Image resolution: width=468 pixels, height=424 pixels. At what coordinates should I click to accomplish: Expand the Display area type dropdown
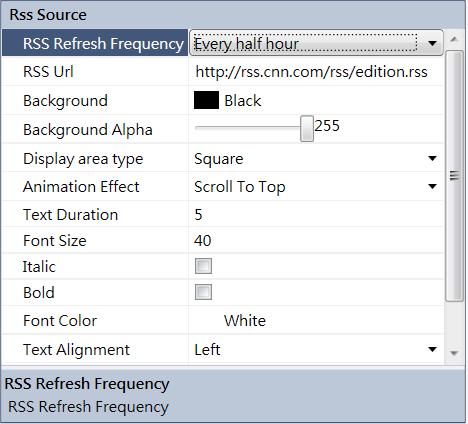[x=432, y=158]
